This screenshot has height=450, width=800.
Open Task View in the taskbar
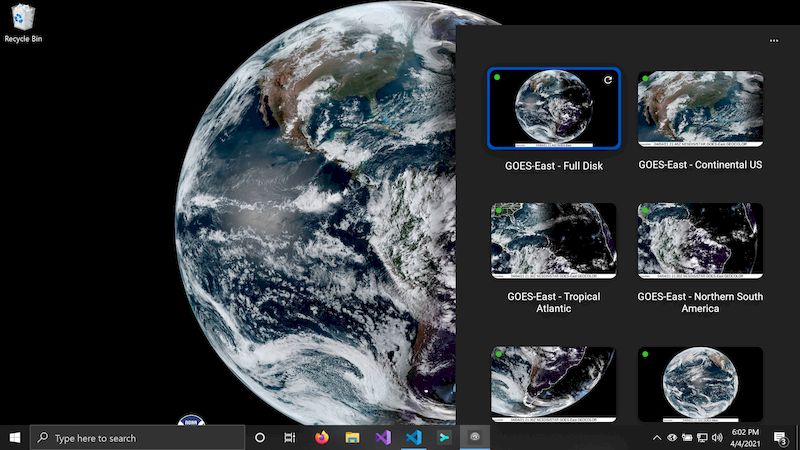tap(290, 437)
